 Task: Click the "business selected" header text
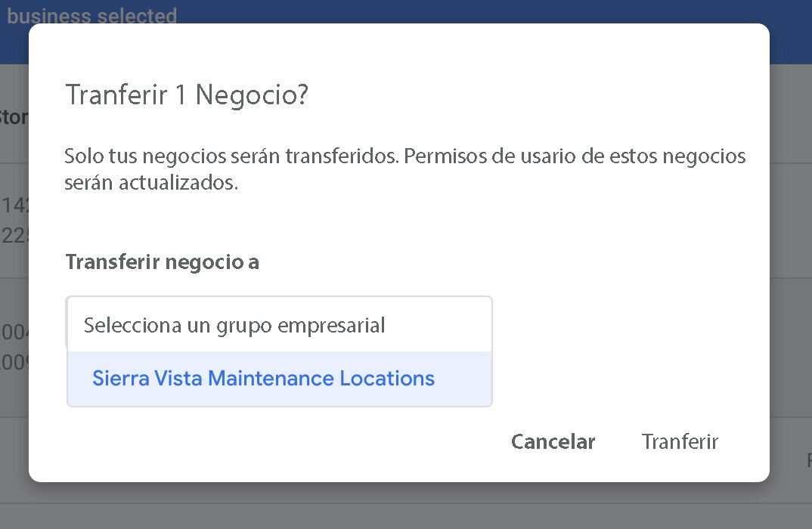91,15
